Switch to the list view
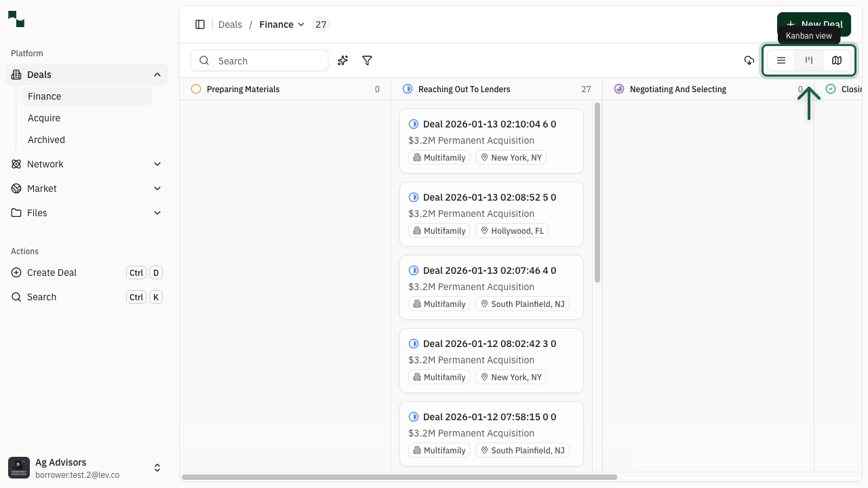Image resolution: width=868 pixels, height=488 pixels. tap(781, 60)
